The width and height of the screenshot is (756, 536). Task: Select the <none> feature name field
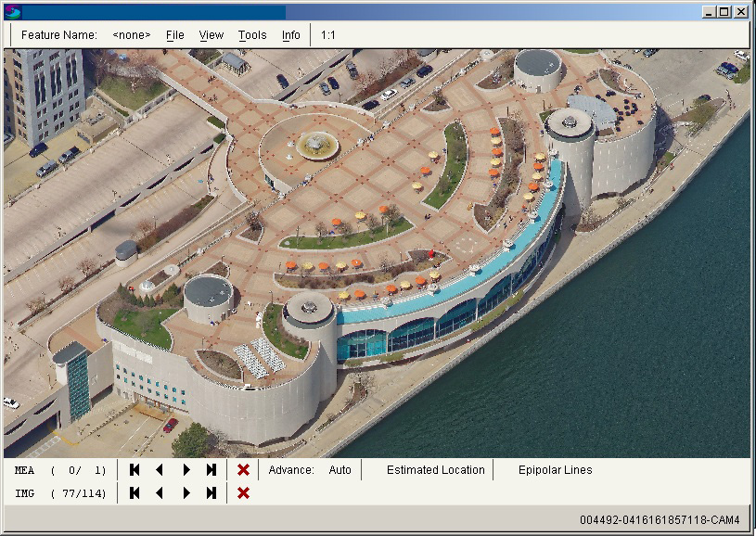[132, 35]
